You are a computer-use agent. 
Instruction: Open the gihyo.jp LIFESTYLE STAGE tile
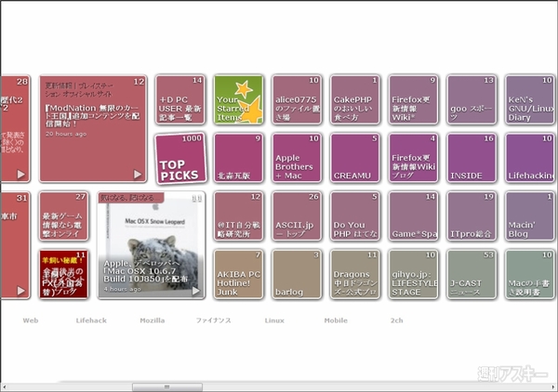click(413, 274)
